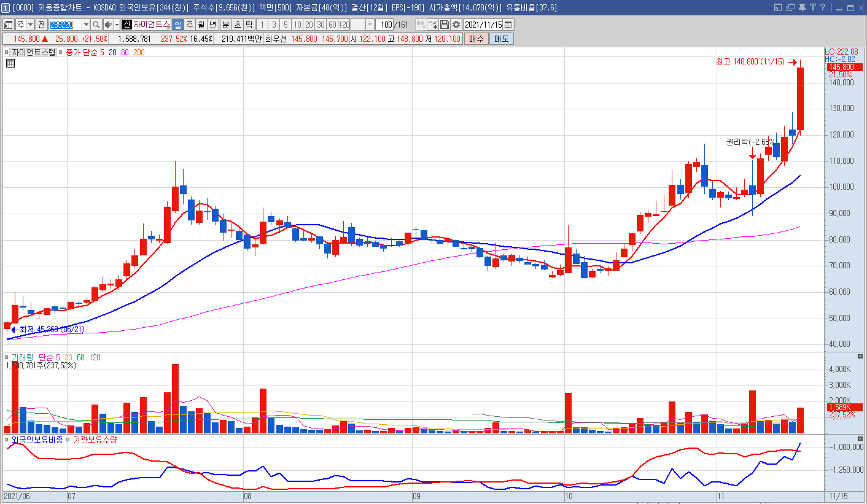Click the 자이언트스텝 chart label
This screenshot has height=504, width=867.
pos(33,53)
